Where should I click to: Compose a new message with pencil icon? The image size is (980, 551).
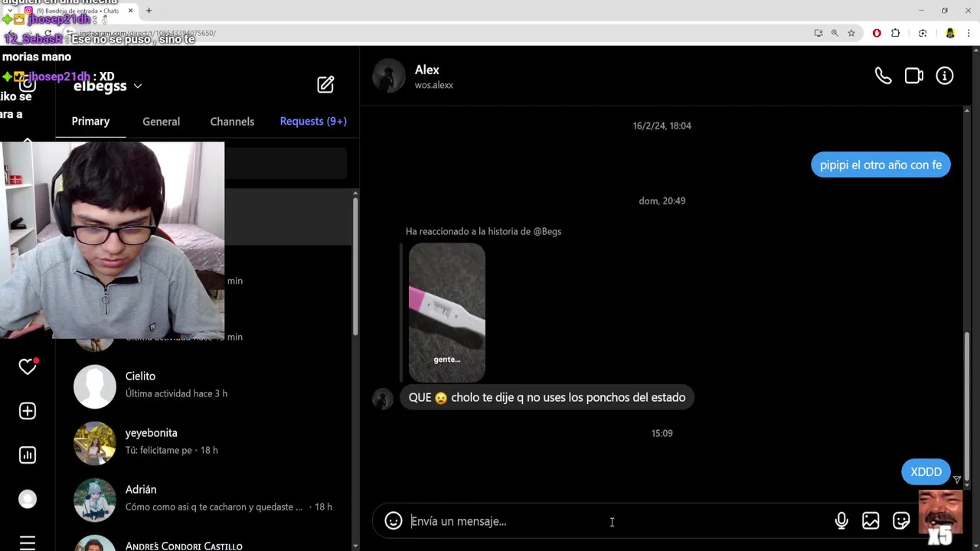pos(325,84)
